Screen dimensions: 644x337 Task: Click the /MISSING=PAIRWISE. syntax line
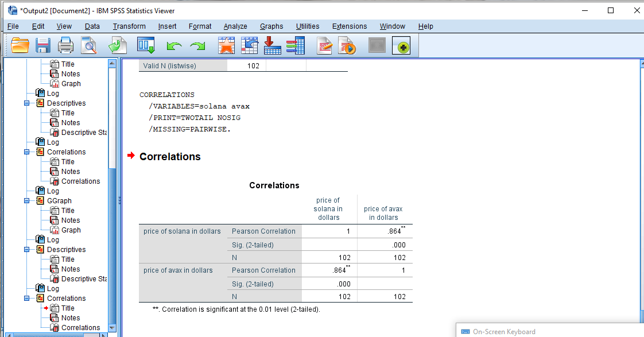click(190, 129)
